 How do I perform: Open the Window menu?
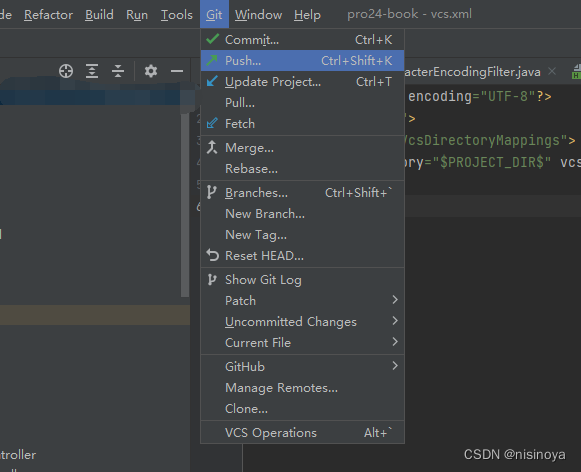[258, 15]
